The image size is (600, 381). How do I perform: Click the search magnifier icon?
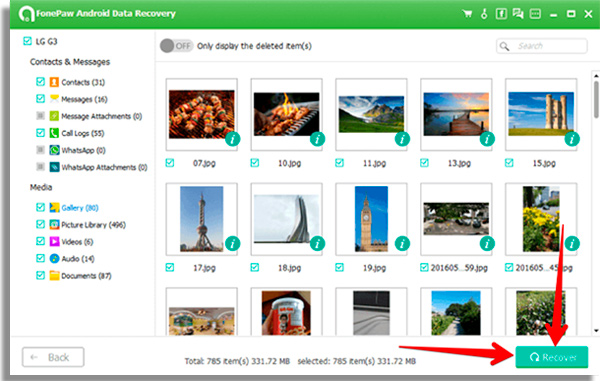(505, 46)
